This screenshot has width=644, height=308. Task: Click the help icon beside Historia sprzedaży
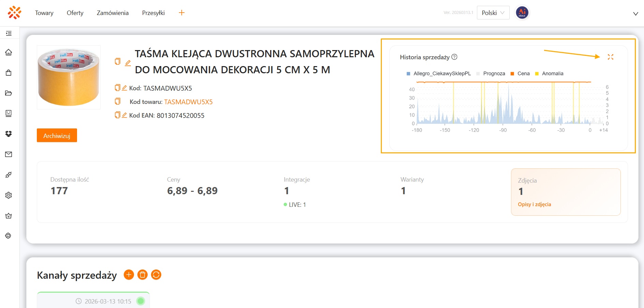tap(454, 57)
